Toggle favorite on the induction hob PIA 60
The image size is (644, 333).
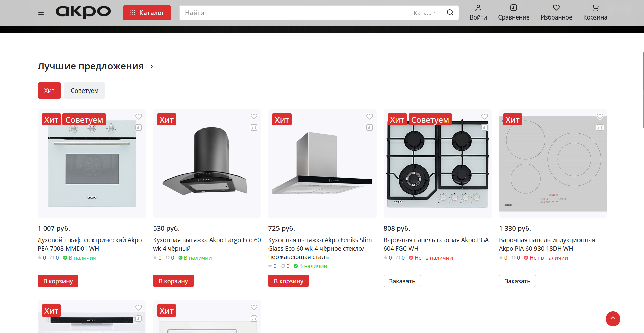(x=600, y=116)
